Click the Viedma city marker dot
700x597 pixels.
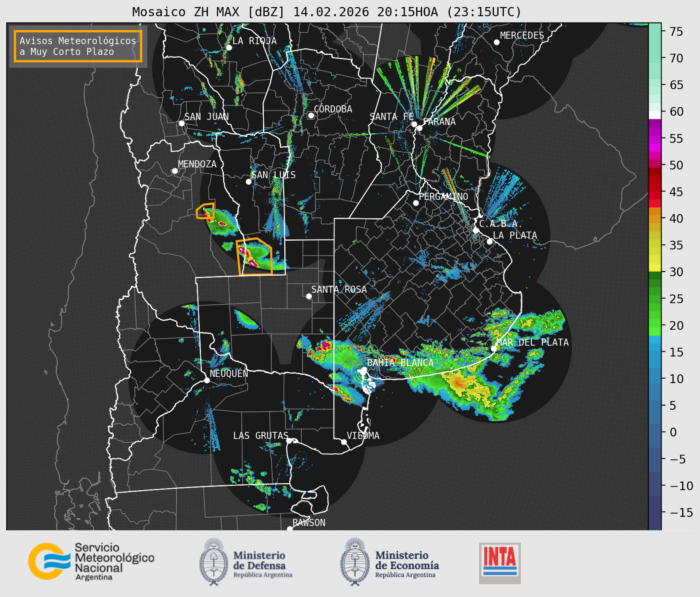[x=344, y=442]
